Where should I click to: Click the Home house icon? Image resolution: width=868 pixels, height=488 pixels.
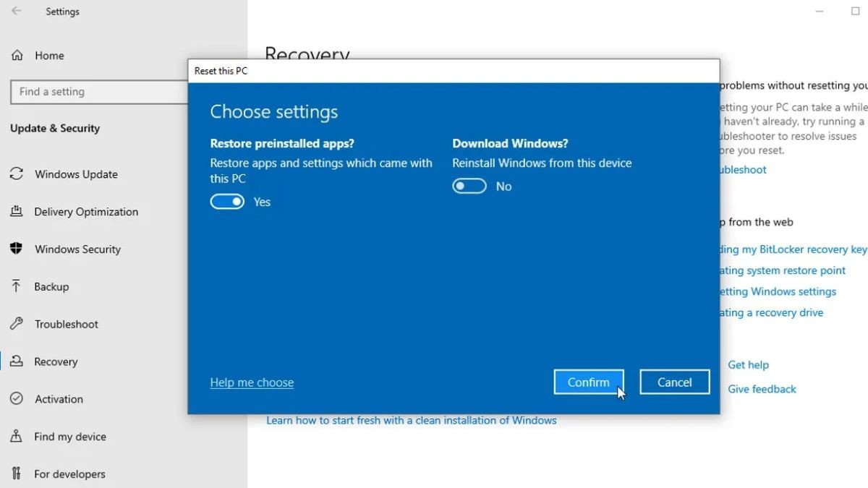click(15, 55)
